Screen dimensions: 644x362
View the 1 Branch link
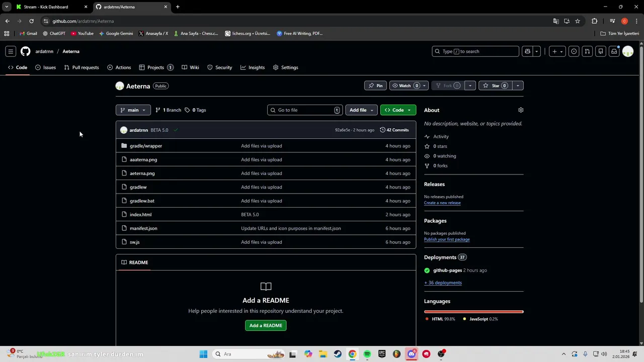168,110
